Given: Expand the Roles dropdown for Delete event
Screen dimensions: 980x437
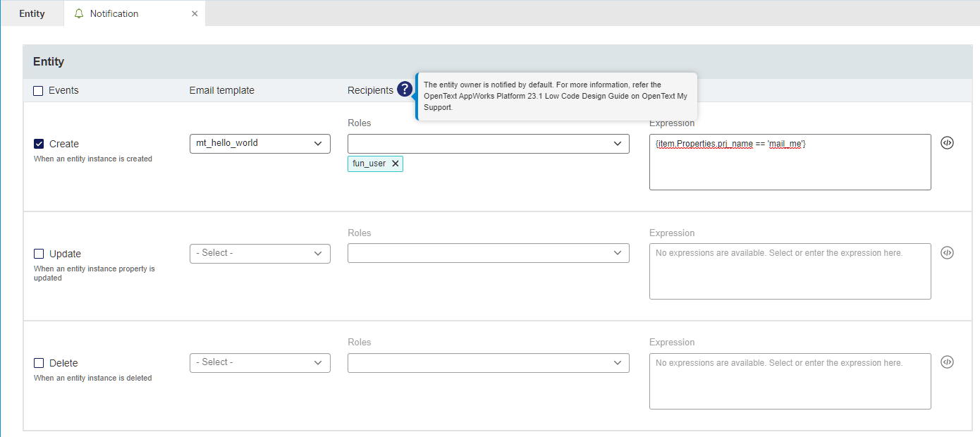Looking at the screenshot, I should point(488,362).
